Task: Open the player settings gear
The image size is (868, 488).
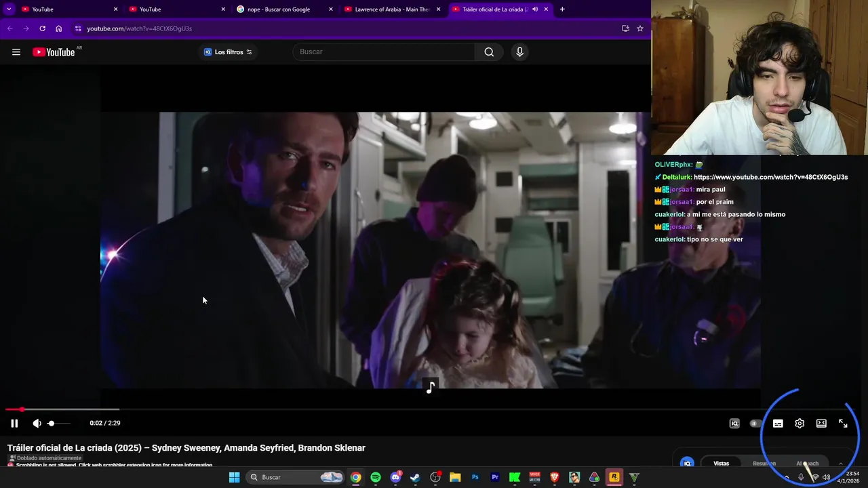Action: click(800, 423)
